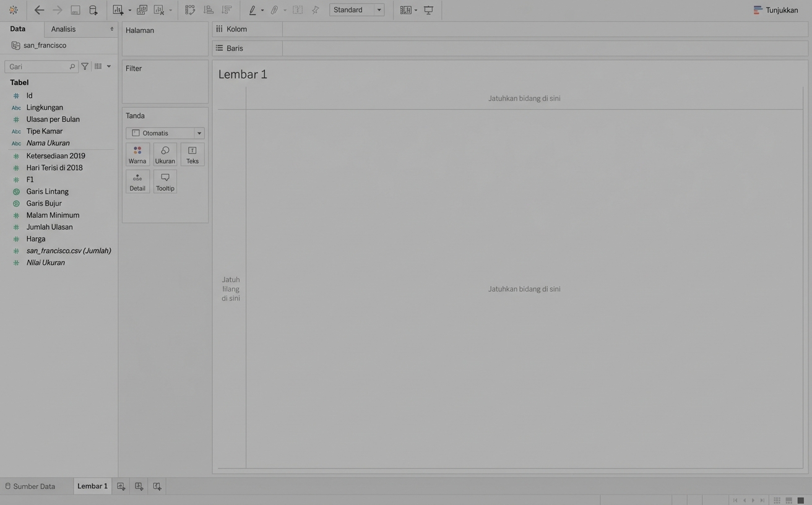Click the new dashboard icon in bottom tabs

pos(139,486)
